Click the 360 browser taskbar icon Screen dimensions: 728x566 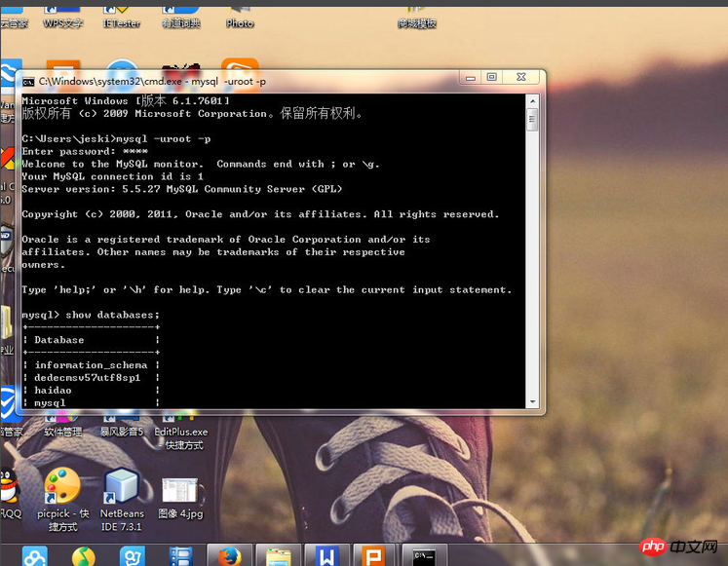point(84,556)
